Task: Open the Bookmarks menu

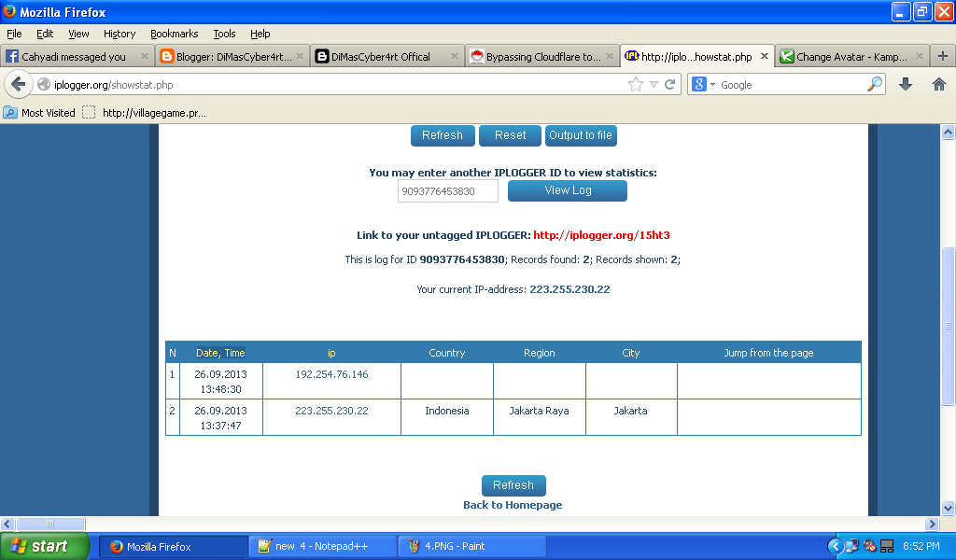Action: tap(175, 34)
